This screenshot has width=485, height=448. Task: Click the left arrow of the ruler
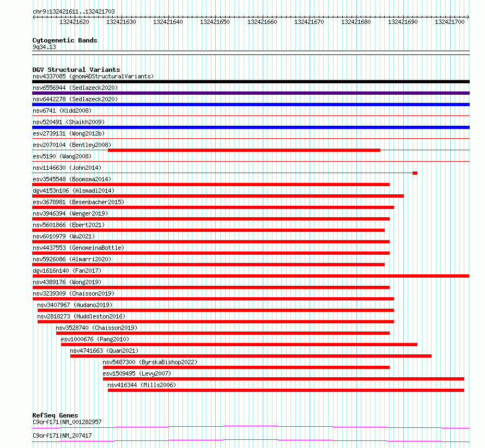click(34, 17)
